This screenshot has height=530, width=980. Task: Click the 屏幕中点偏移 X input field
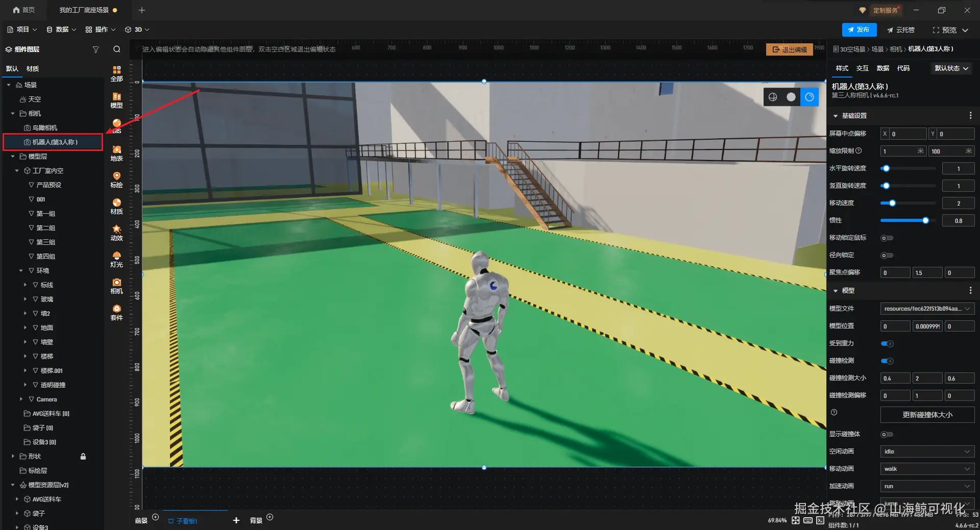[x=904, y=134]
